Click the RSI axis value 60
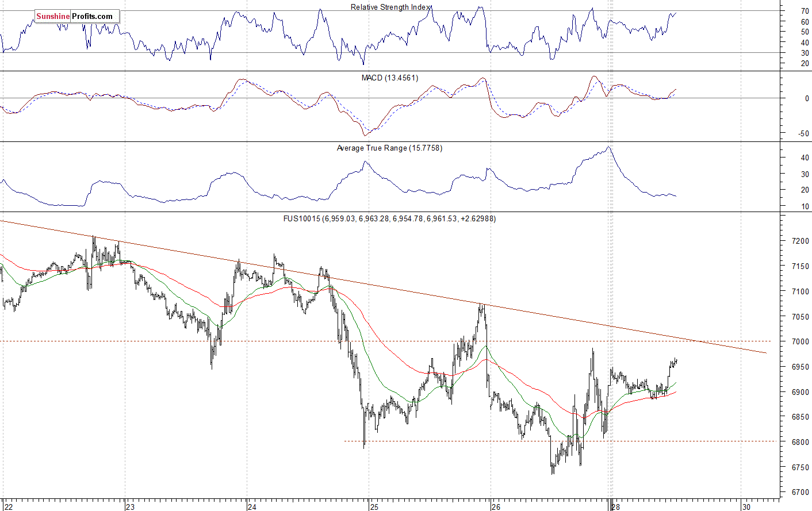This screenshot has height=511, width=812. [805, 22]
